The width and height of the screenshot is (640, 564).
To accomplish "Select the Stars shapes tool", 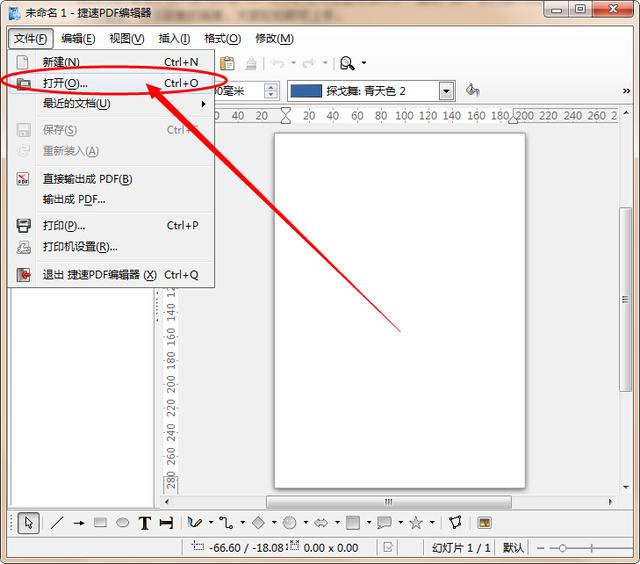I will click(416, 523).
